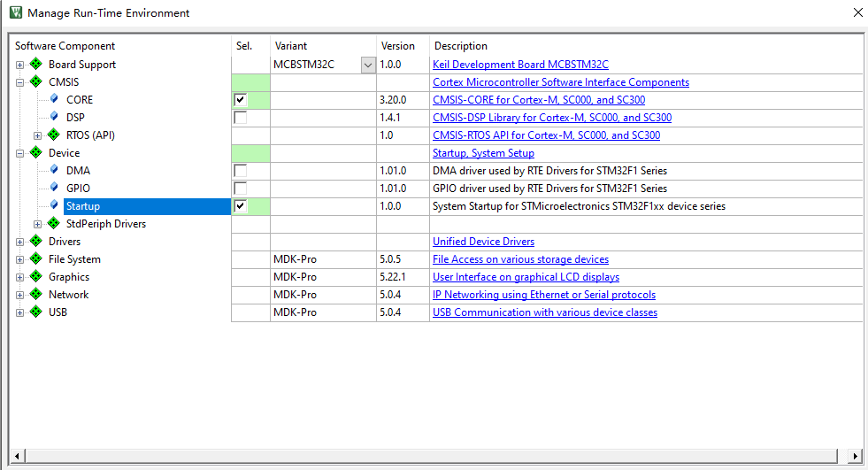The height and width of the screenshot is (470, 868).
Task: Click the Network green diamond icon
Action: pos(36,295)
